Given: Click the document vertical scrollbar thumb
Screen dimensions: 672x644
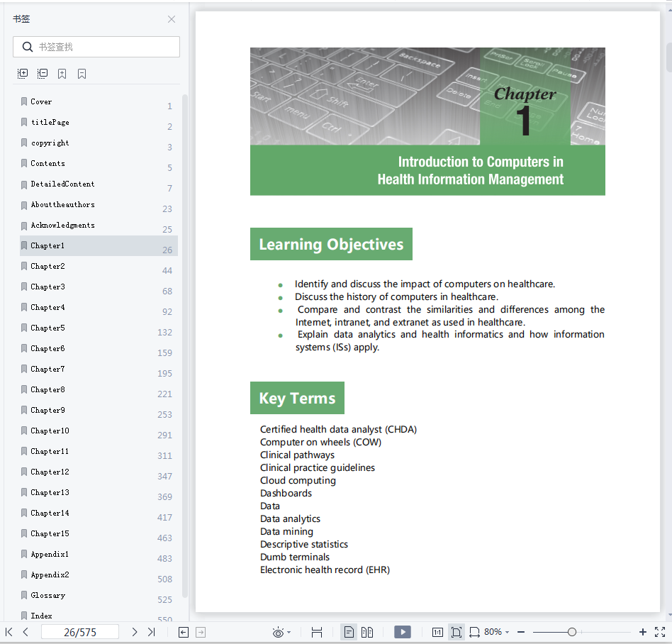Looking at the screenshot, I should [x=669, y=57].
